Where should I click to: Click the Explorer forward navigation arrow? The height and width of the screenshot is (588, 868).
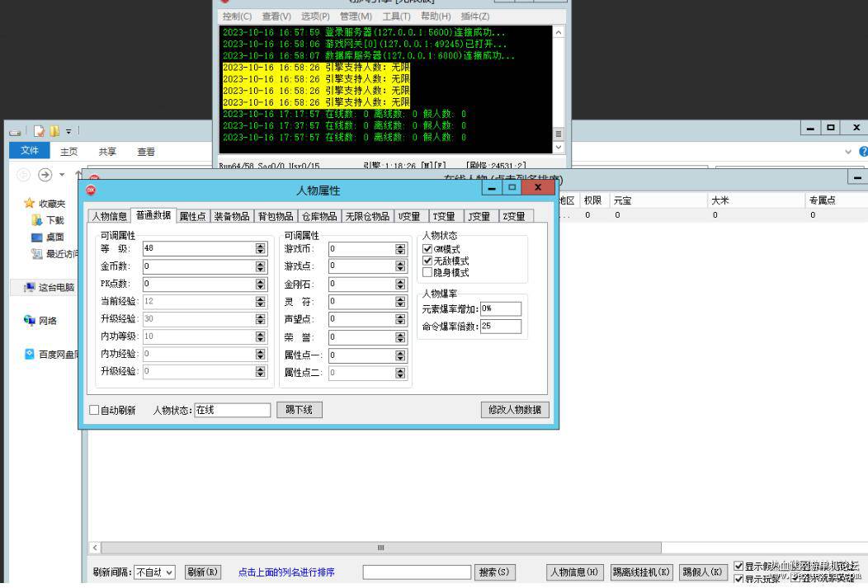45,175
